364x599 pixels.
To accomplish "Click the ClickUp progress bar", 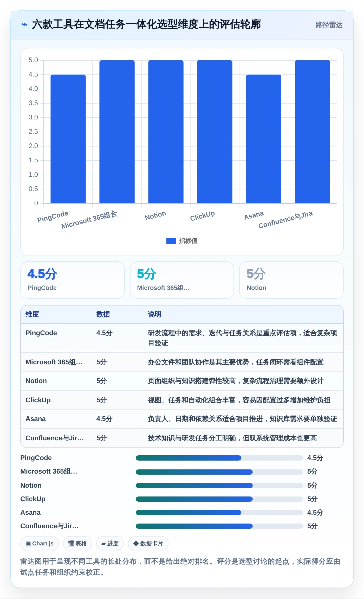I will pos(219,499).
